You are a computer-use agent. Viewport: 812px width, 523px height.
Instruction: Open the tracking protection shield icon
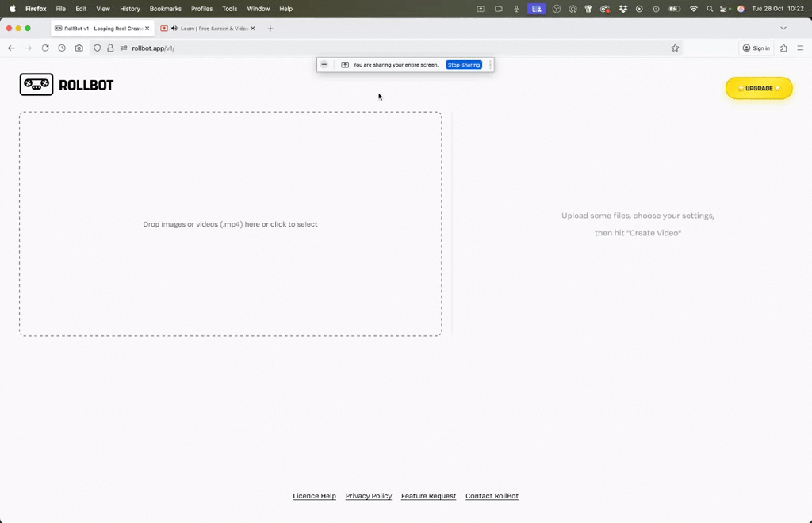[x=98, y=48]
